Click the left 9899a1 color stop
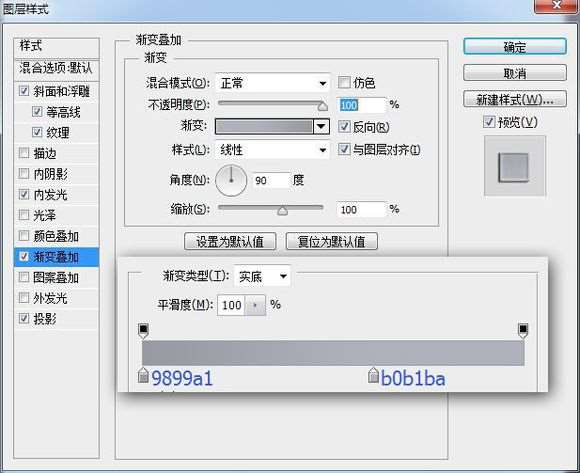This screenshot has height=473, width=580. [143, 375]
